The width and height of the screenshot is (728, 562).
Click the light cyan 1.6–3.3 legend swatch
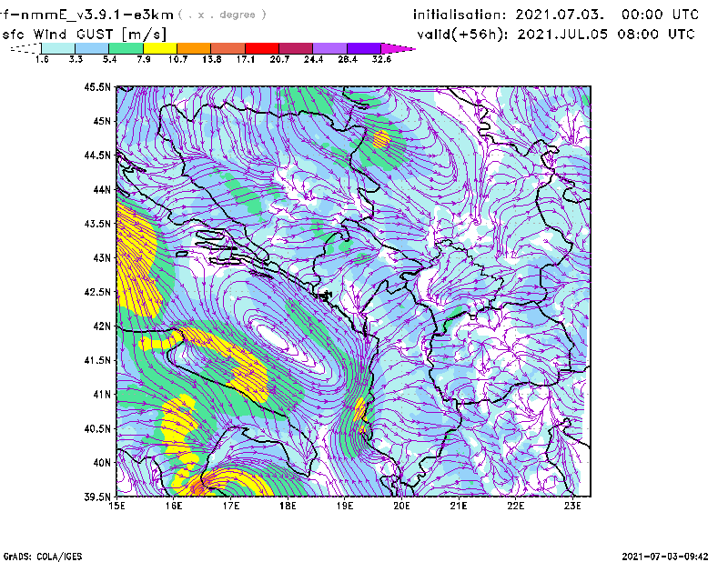58,48
